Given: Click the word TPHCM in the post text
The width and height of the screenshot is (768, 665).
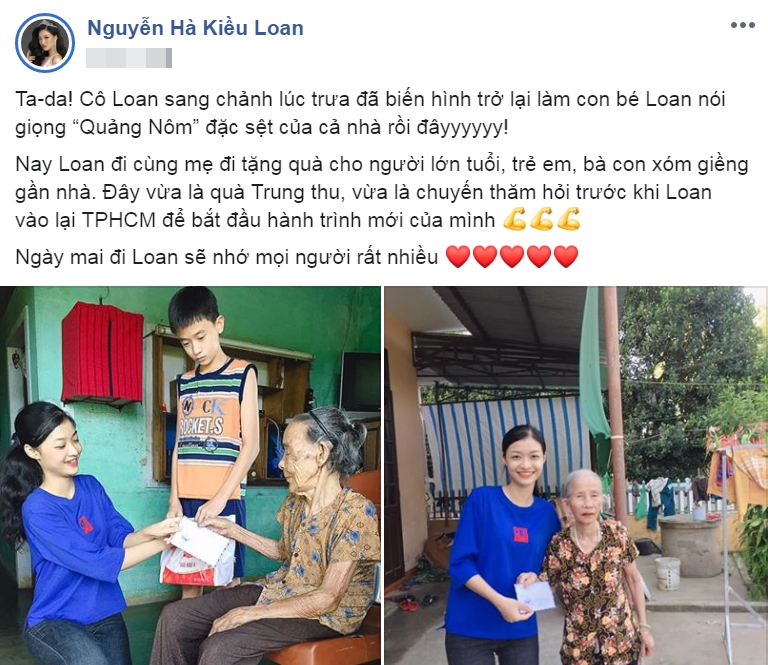Looking at the screenshot, I should click(119, 220).
